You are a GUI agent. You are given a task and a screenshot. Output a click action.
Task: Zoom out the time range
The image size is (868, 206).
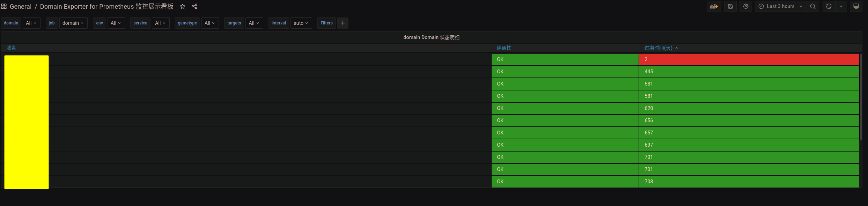tap(813, 6)
